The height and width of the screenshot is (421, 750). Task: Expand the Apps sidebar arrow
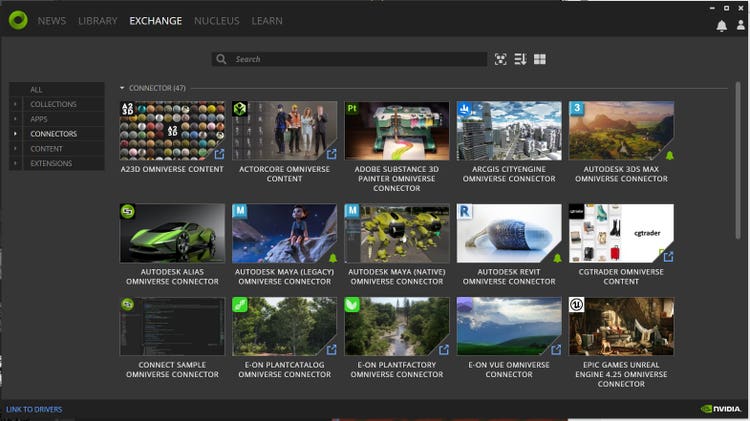tap(15, 119)
